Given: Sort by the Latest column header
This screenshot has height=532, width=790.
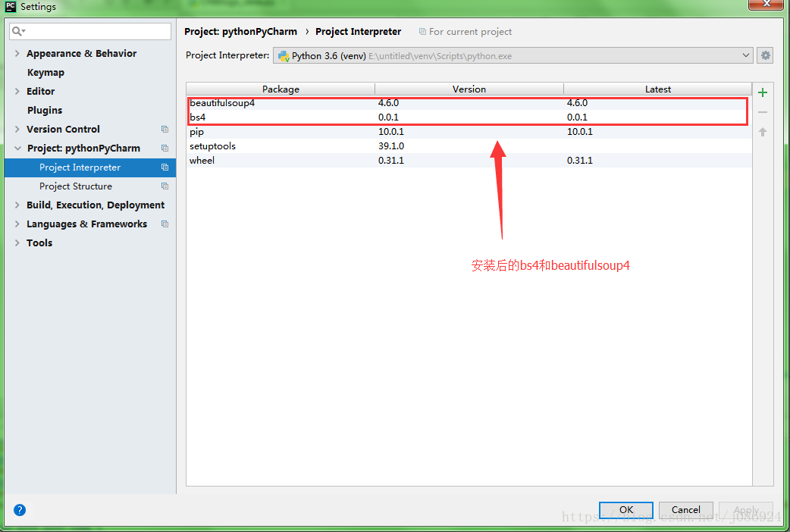Looking at the screenshot, I should point(657,89).
